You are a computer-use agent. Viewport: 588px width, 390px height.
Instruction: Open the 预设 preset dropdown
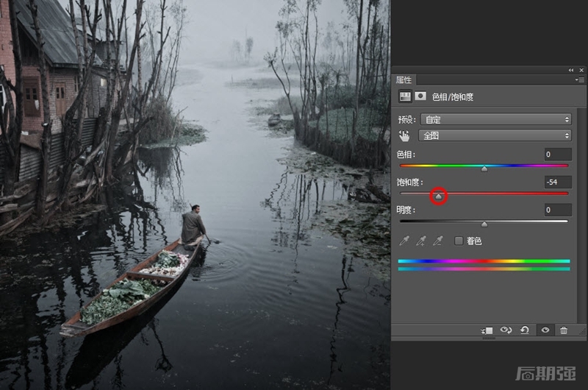[495, 120]
